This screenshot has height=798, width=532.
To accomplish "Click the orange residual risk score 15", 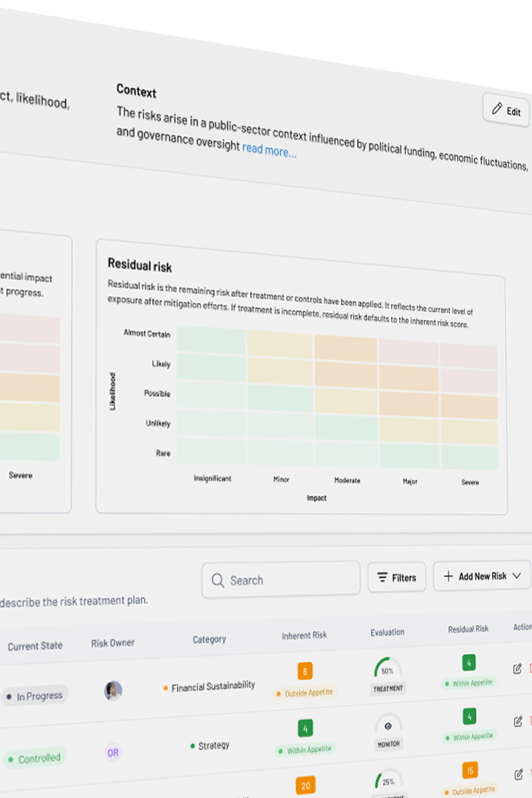I will point(470,771).
